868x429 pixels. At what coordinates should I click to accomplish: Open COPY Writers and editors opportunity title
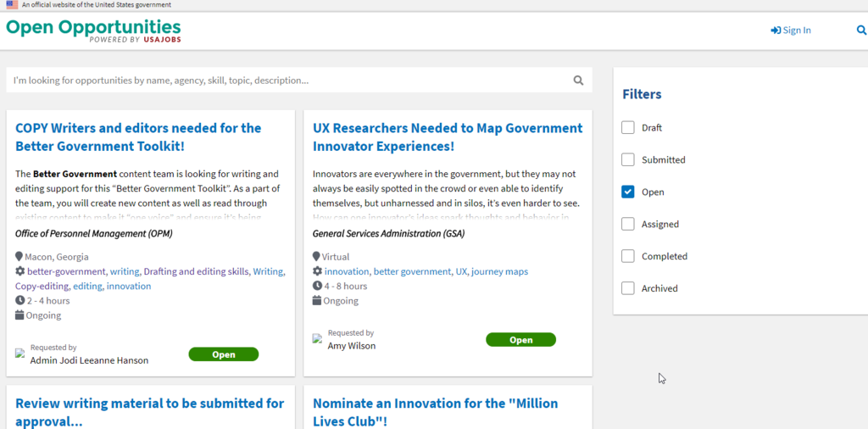pyautogui.click(x=138, y=137)
